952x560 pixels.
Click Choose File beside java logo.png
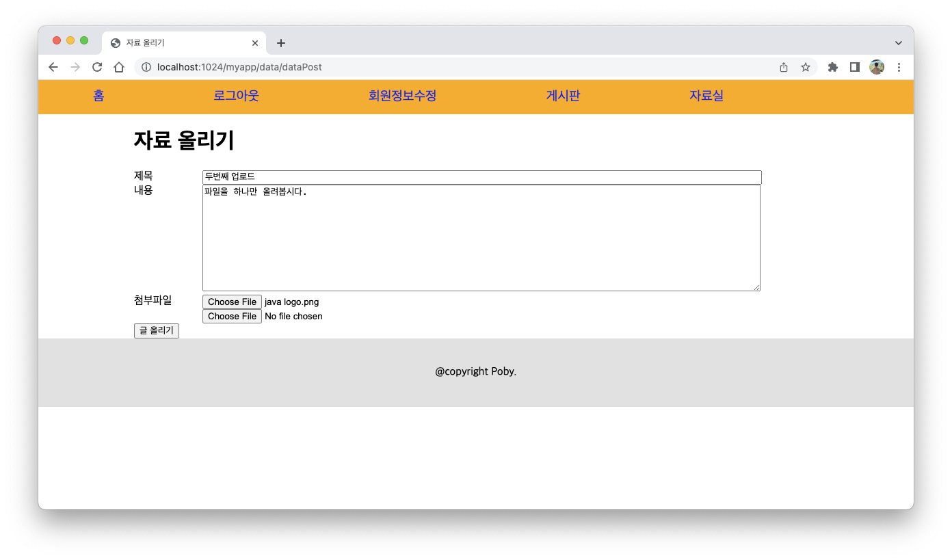pyautogui.click(x=232, y=302)
